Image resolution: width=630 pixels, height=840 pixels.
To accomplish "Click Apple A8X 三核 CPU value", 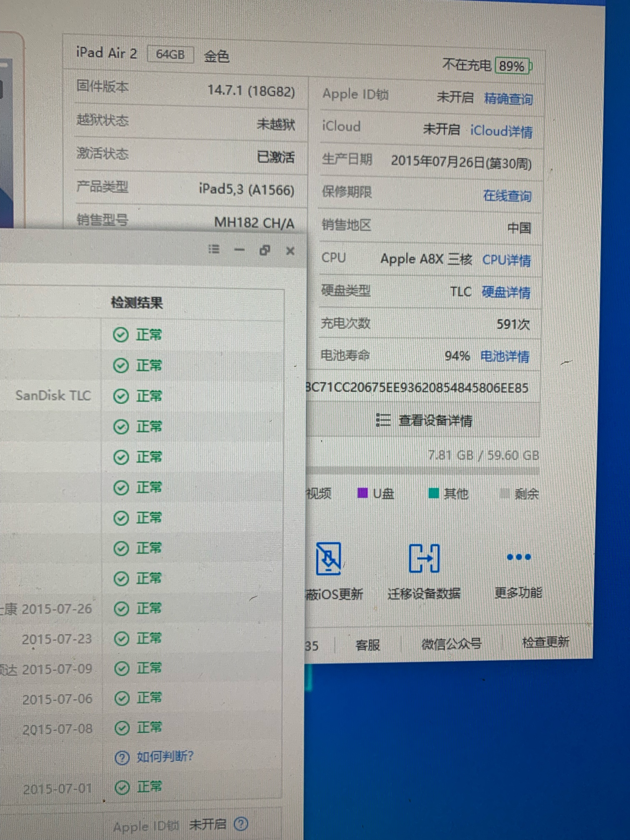I will pos(426,259).
